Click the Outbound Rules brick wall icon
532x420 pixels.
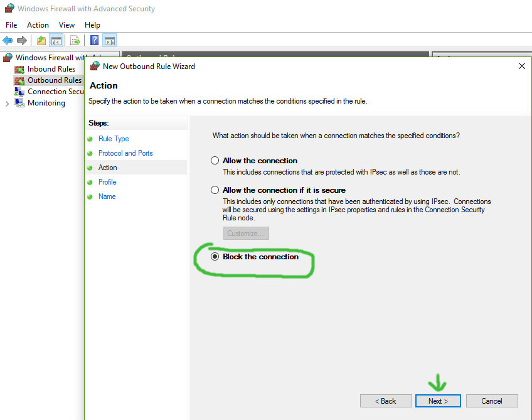click(19, 80)
